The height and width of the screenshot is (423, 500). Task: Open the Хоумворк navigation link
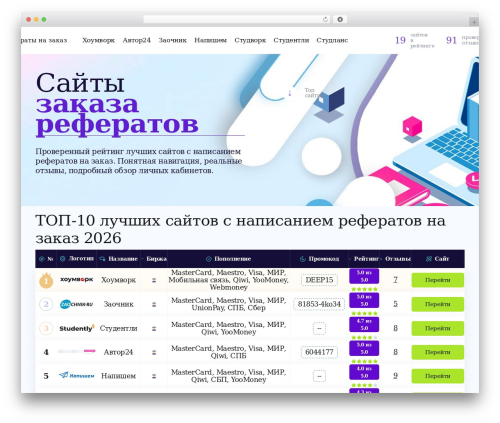98,40
